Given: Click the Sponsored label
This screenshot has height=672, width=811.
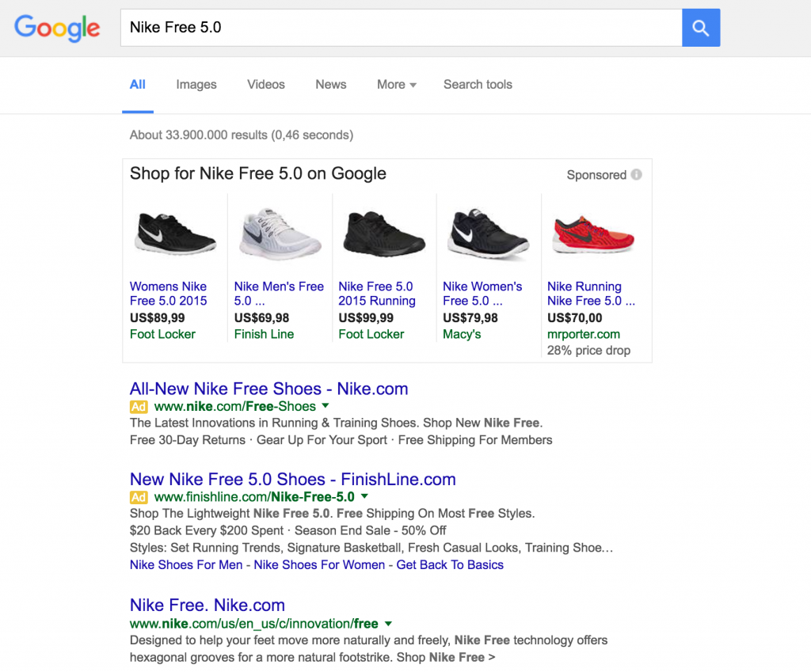Looking at the screenshot, I should [x=596, y=175].
